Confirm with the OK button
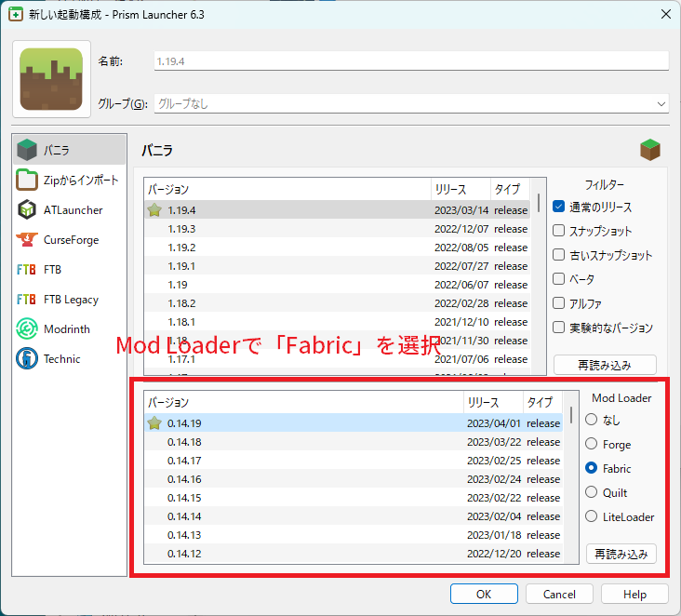This screenshot has width=681, height=616. pyautogui.click(x=484, y=594)
